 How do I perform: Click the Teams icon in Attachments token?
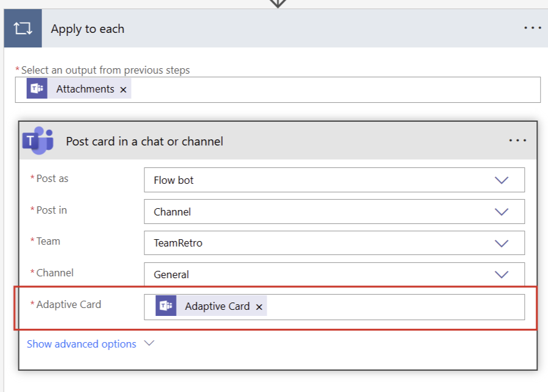click(37, 89)
